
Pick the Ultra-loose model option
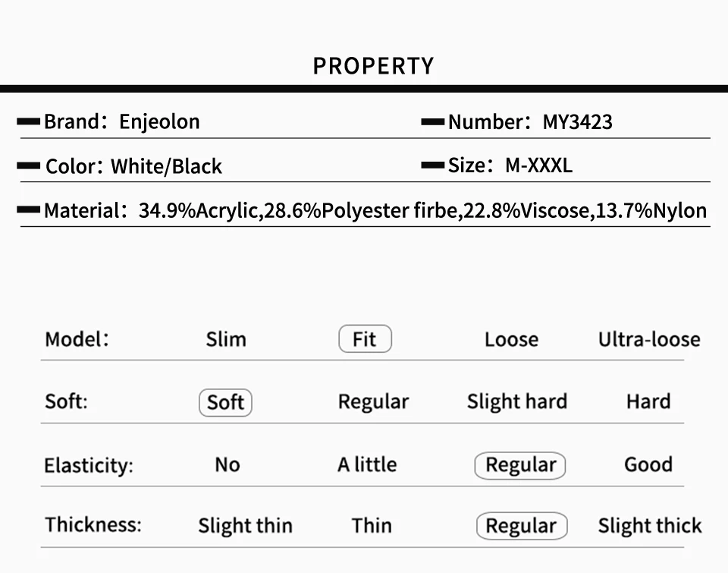click(649, 340)
